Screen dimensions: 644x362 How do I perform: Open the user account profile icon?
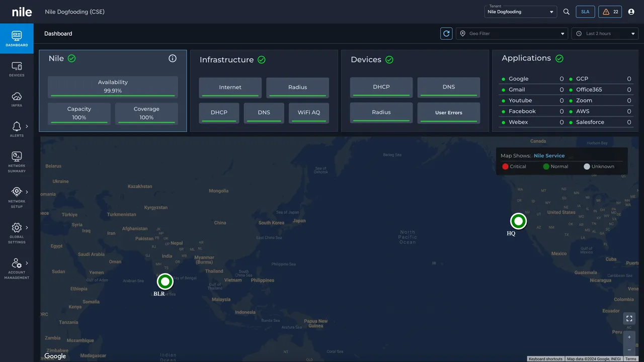click(x=631, y=12)
